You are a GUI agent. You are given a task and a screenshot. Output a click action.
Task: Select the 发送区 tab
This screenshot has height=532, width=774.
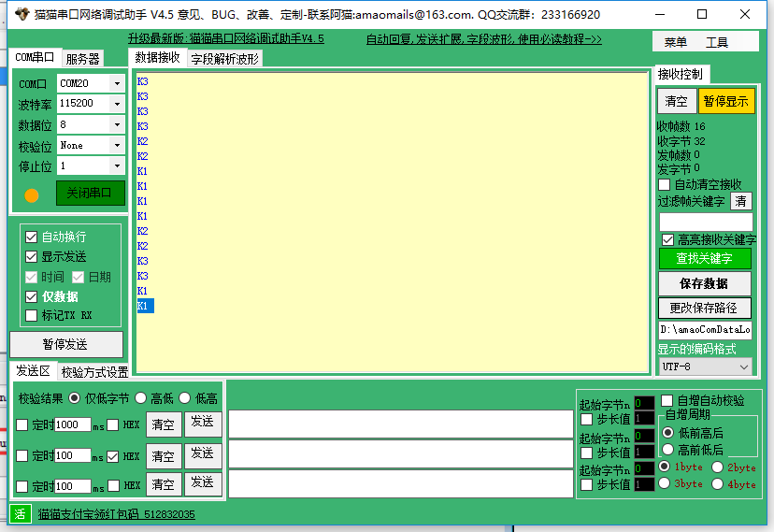[x=33, y=370]
